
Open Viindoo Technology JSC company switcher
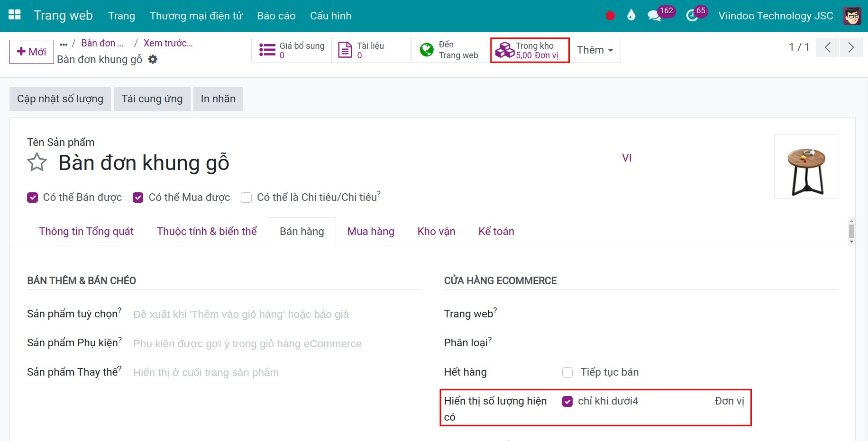tap(776, 16)
